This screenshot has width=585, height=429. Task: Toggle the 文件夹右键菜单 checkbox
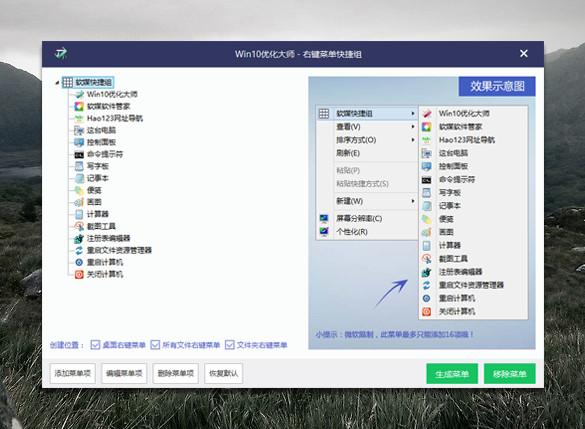(230, 345)
